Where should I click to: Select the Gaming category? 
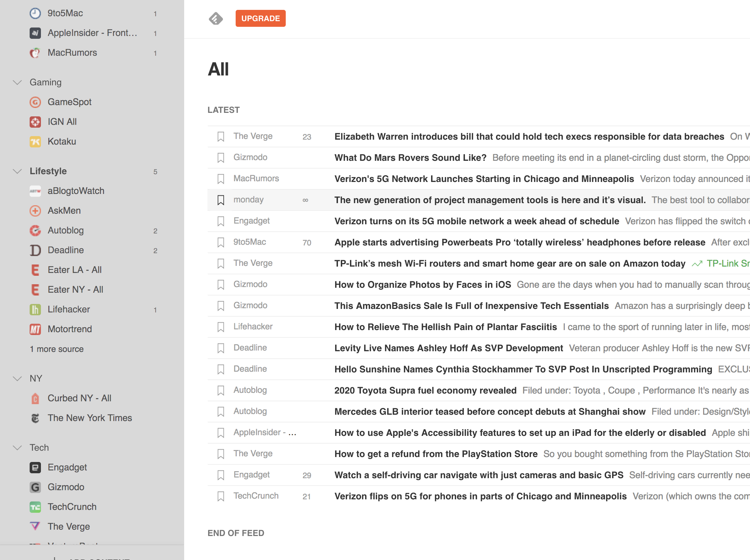[46, 83]
